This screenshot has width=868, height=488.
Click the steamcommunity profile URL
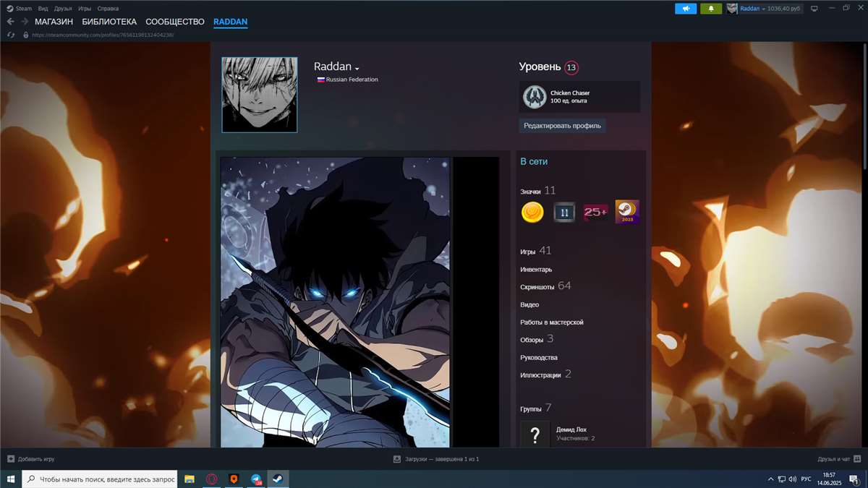click(103, 35)
